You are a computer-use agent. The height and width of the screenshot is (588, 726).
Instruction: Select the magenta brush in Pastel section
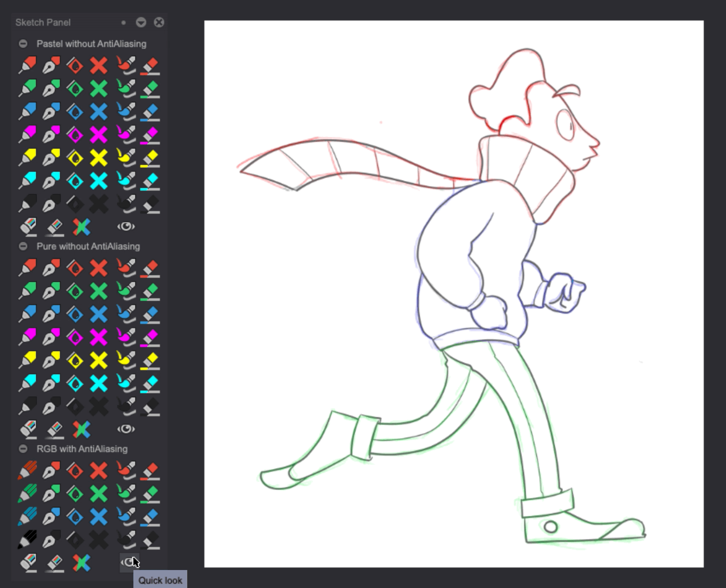pos(125,135)
